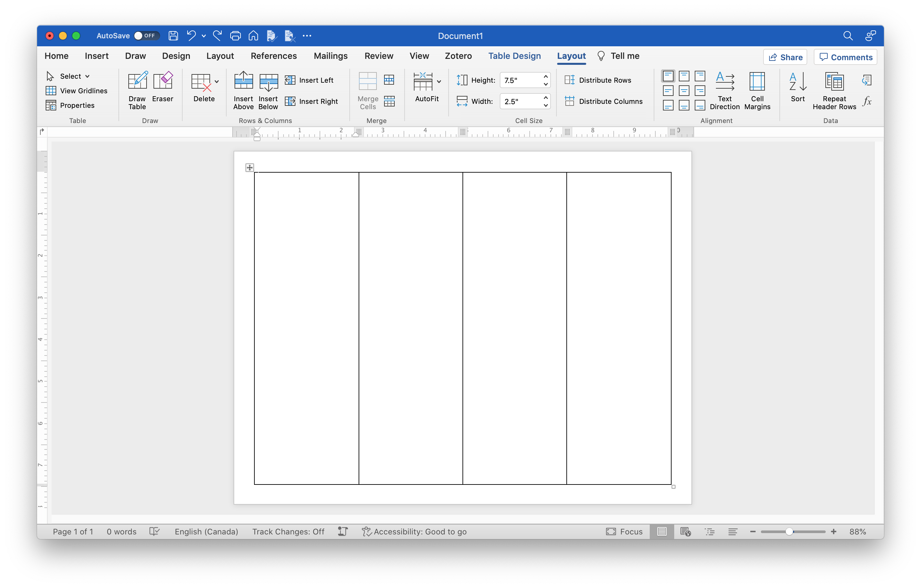Click the Distribute Rows icon

[570, 79]
